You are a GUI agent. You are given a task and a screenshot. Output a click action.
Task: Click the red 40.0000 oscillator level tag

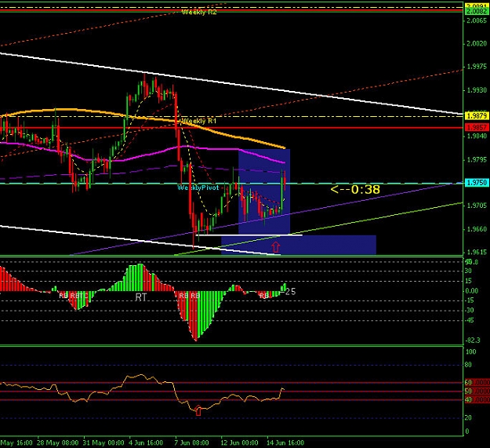[477, 400]
